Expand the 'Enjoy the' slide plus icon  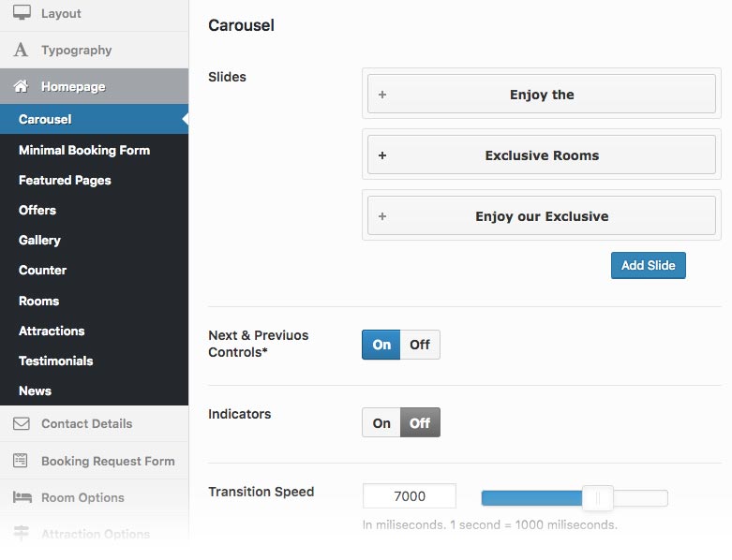(x=382, y=95)
